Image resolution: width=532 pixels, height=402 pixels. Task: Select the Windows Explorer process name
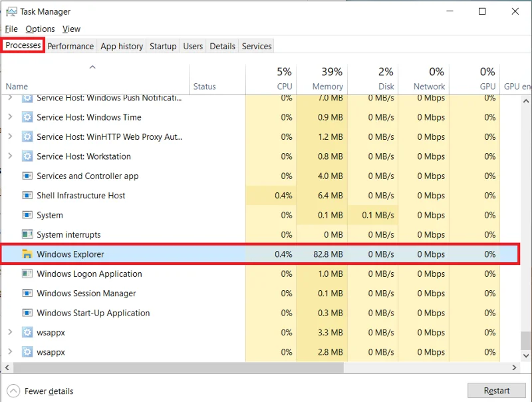(x=70, y=254)
